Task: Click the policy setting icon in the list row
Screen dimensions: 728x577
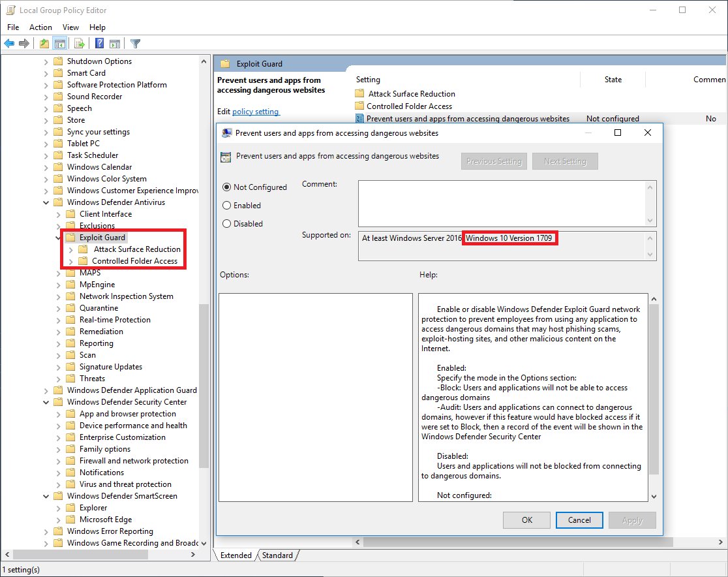Action: (x=359, y=118)
